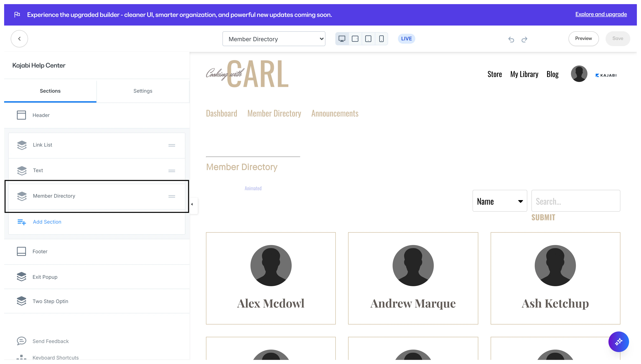Viewport: 641px width, 364px height.
Task: Click the undo arrow icon
Action: [x=511, y=39]
